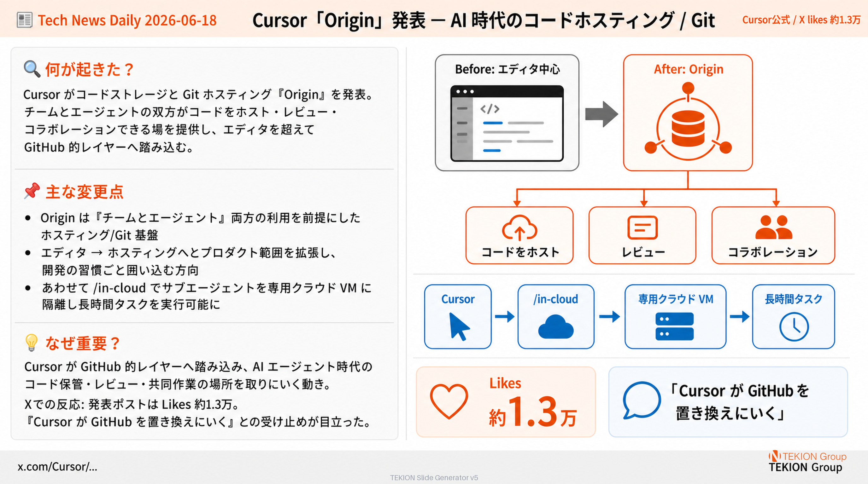Click the Tech News Daily 2026-06-18 header text
868x484 pixels.
point(127,20)
